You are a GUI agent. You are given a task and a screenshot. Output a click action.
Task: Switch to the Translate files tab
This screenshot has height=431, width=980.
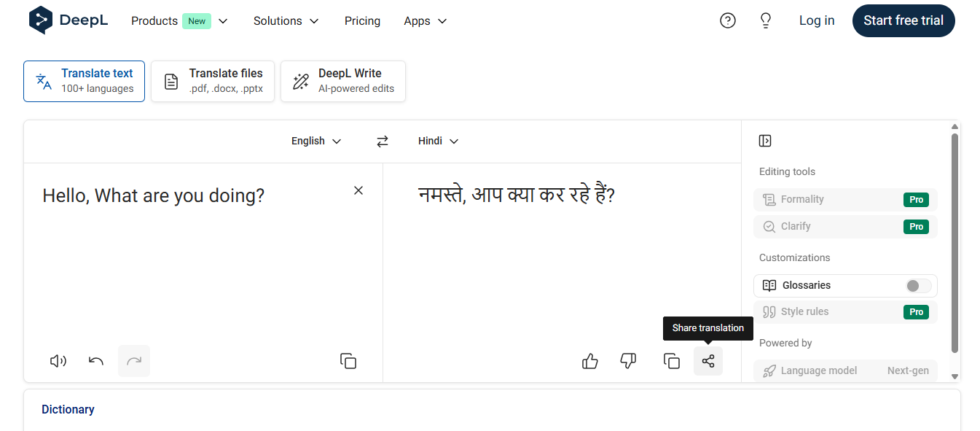click(x=212, y=81)
